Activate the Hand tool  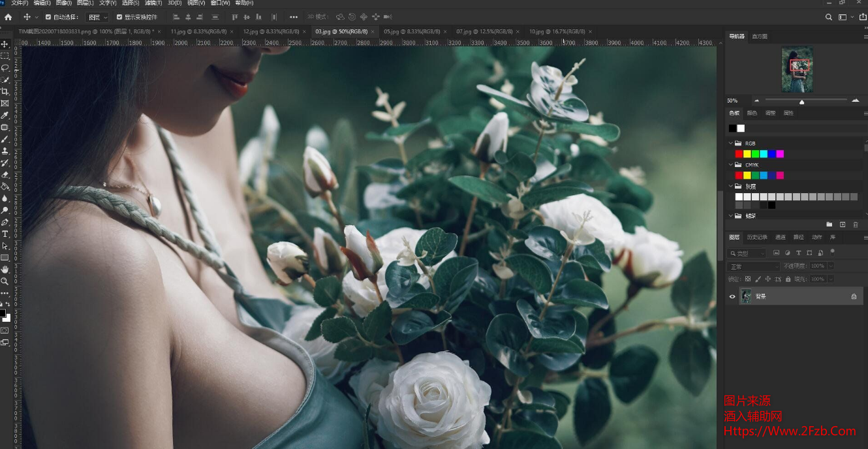[x=5, y=269]
